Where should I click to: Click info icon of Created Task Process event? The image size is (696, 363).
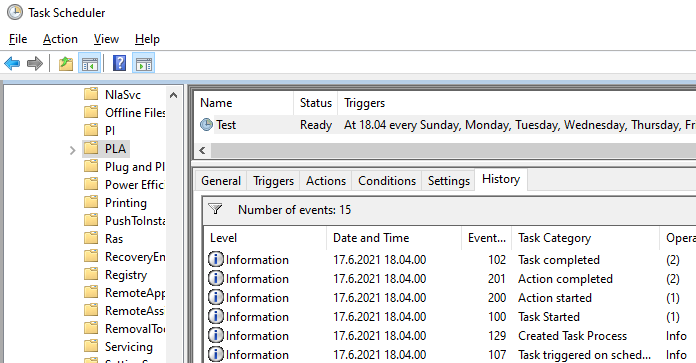216,335
